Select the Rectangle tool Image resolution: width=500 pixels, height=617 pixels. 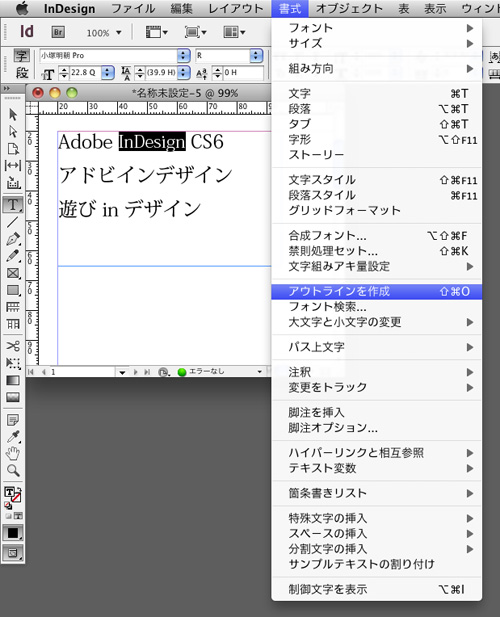[x=13, y=290]
